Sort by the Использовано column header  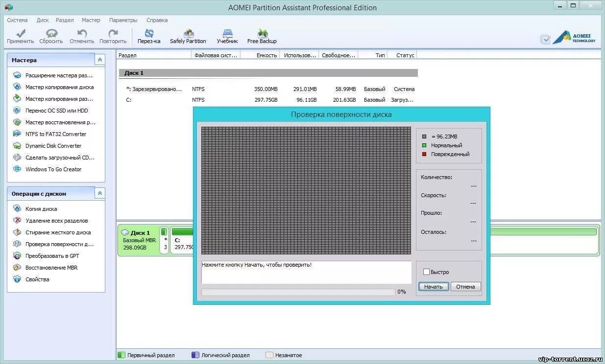coord(299,55)
